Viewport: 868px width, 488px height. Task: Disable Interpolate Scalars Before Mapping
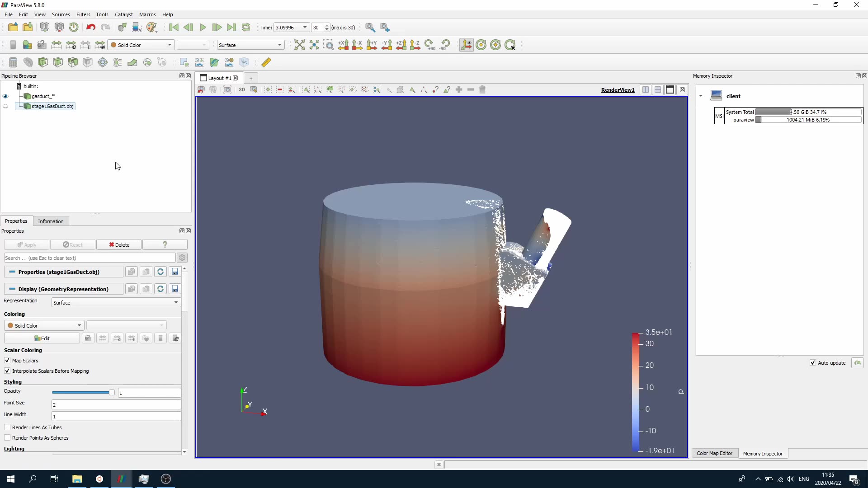coord(7,371)
